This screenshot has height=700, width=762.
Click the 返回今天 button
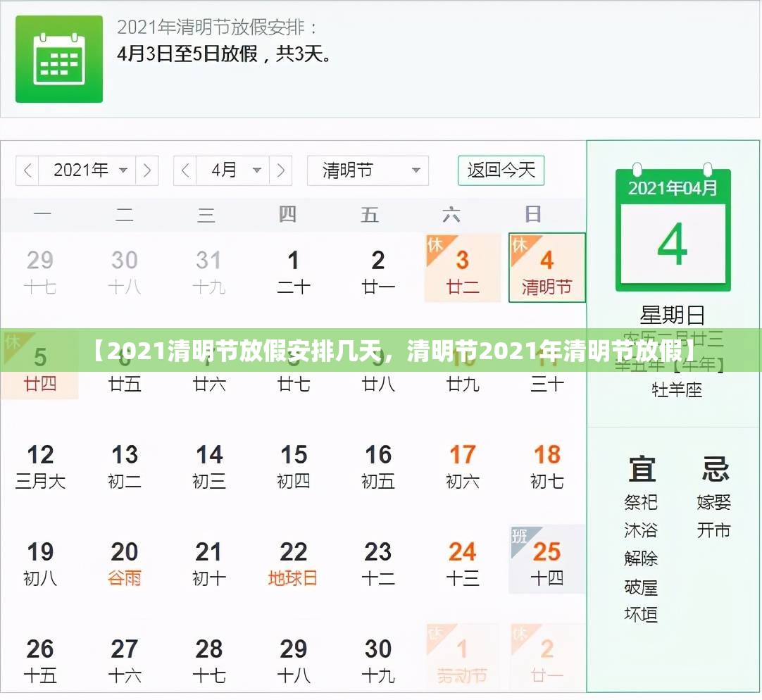pos(501,170)
